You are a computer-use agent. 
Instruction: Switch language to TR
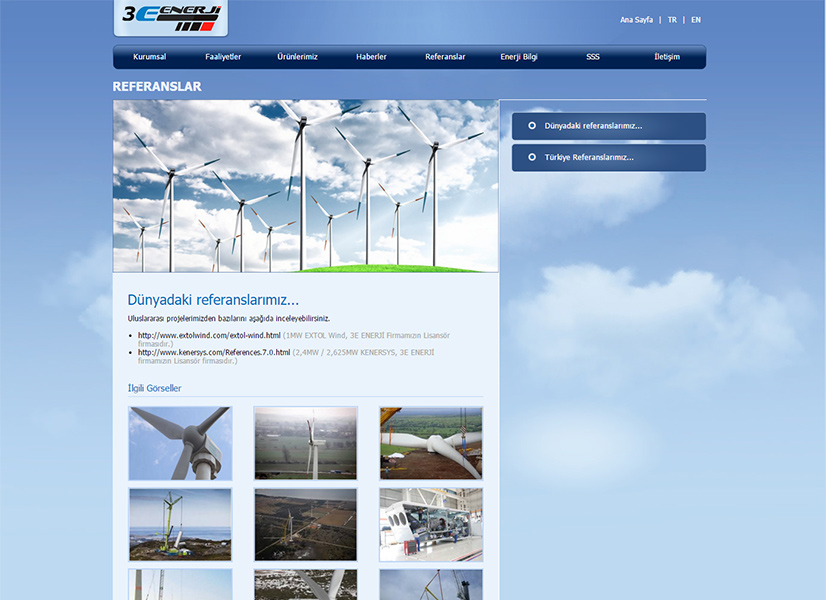click(x=672, y=20)
